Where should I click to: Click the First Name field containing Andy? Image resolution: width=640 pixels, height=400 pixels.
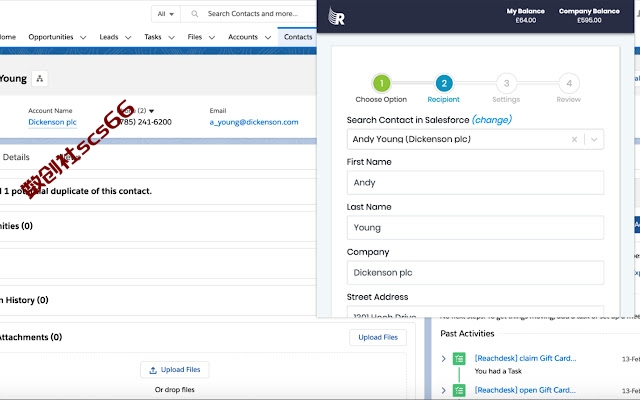click(x=475, y=182)
